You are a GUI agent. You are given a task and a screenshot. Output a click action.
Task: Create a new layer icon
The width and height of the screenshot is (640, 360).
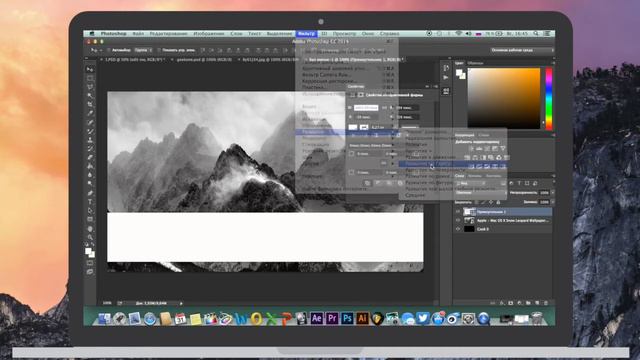coord(538,303)
